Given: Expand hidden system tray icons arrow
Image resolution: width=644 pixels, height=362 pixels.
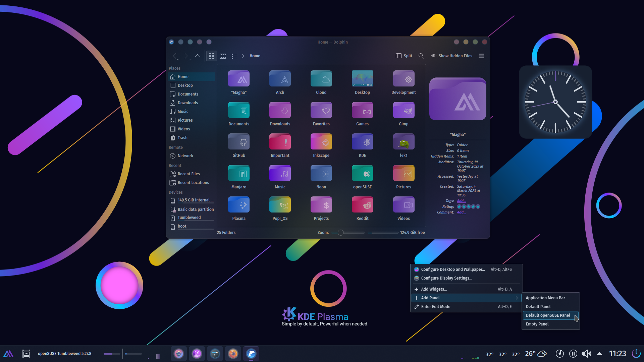Looking at the screenshot, I should point(599,354).
